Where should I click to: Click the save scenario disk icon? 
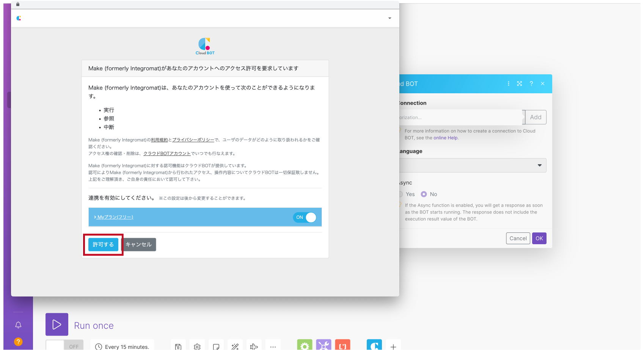[x=178, y=346]
